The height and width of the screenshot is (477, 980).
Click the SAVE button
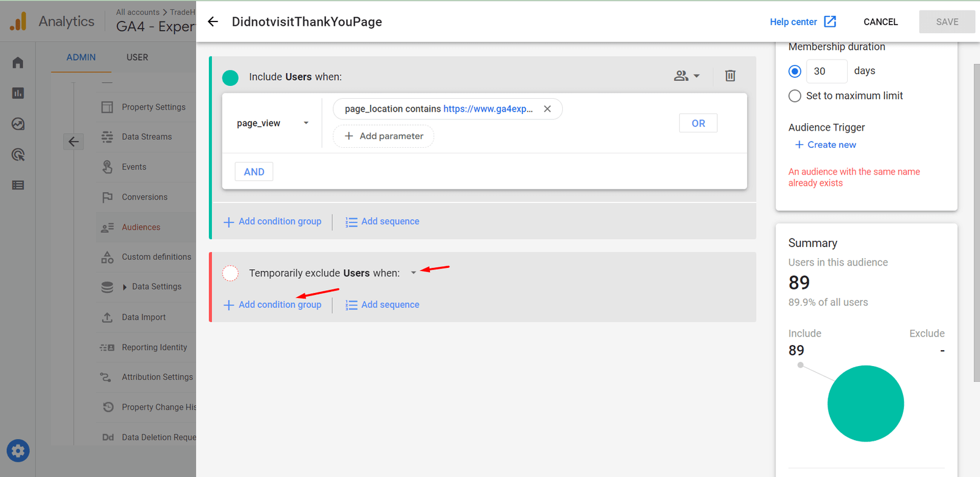coord(947,21)
